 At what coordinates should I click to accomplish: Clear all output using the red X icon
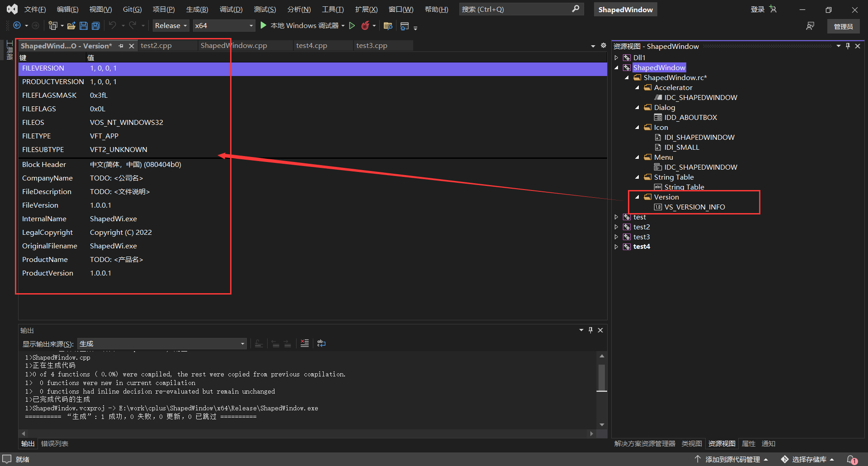pos(305,343)
